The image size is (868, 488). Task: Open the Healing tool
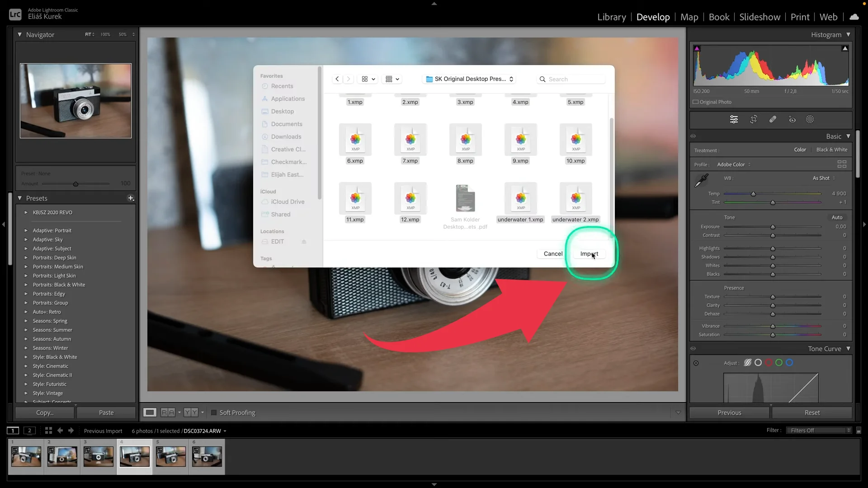pyautogui.click(x=773, y=119)
